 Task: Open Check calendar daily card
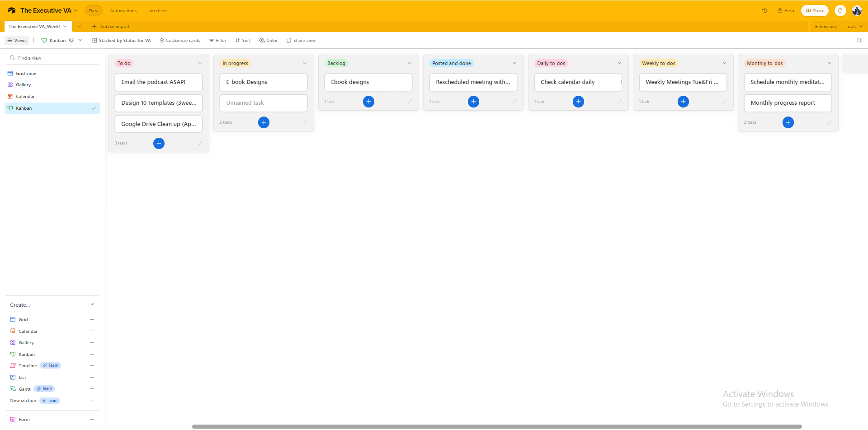coord(578,82)
